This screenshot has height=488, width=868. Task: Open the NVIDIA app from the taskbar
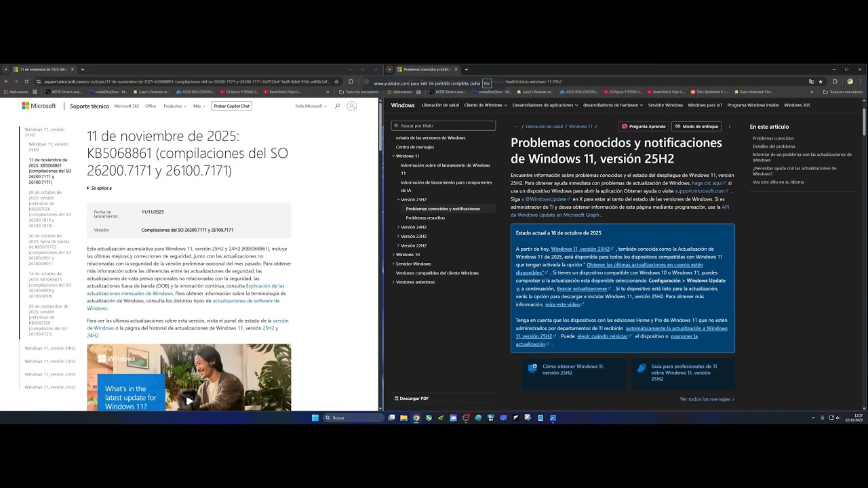coord(441,418)
